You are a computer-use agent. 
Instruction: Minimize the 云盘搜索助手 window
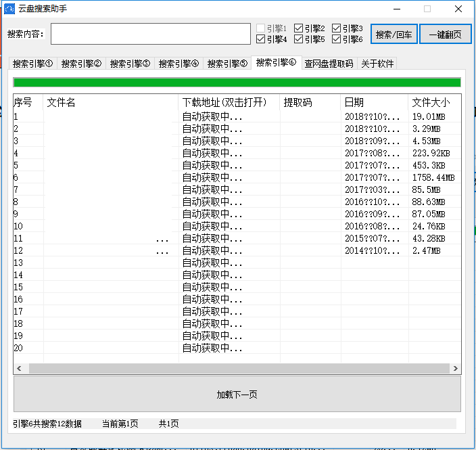click(x=397, y=9)
